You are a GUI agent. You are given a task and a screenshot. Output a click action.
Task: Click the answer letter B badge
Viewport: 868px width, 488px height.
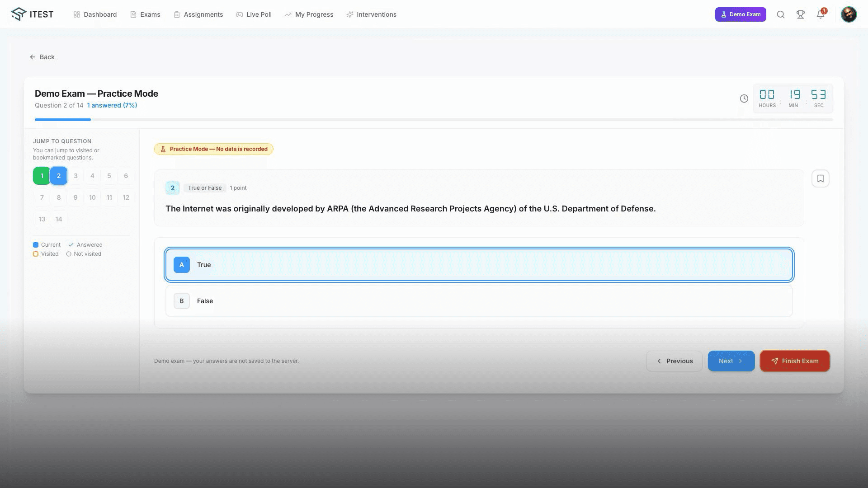coord(182,301)
